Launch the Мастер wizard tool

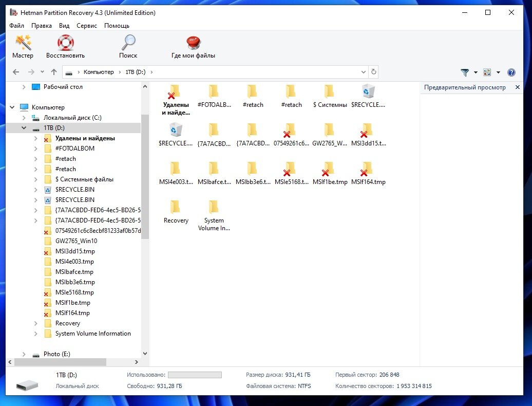pyautogui.click(x=23, y=46)
